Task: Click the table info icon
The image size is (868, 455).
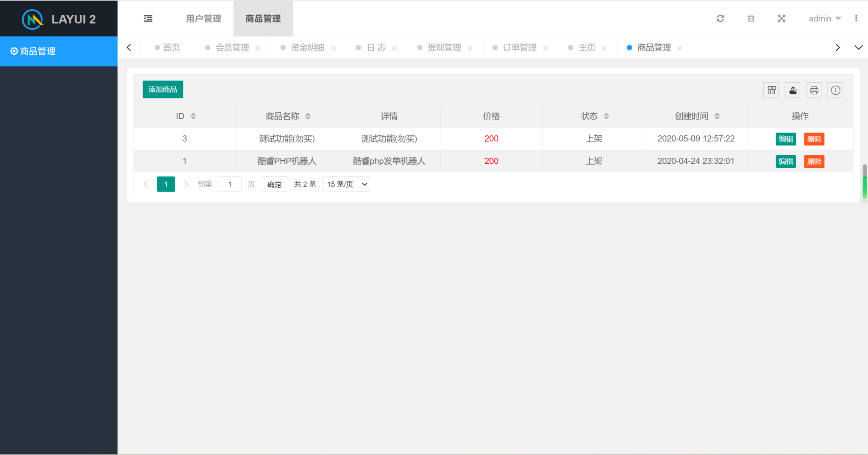Action: [835, 90]
